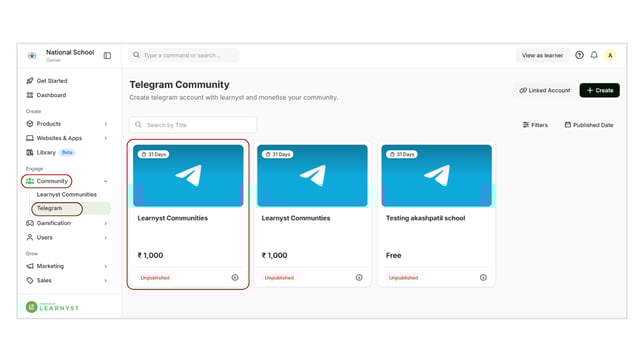Click the Free price label
644x362 pixels.
pyautogui.click(x=393, y=256)
